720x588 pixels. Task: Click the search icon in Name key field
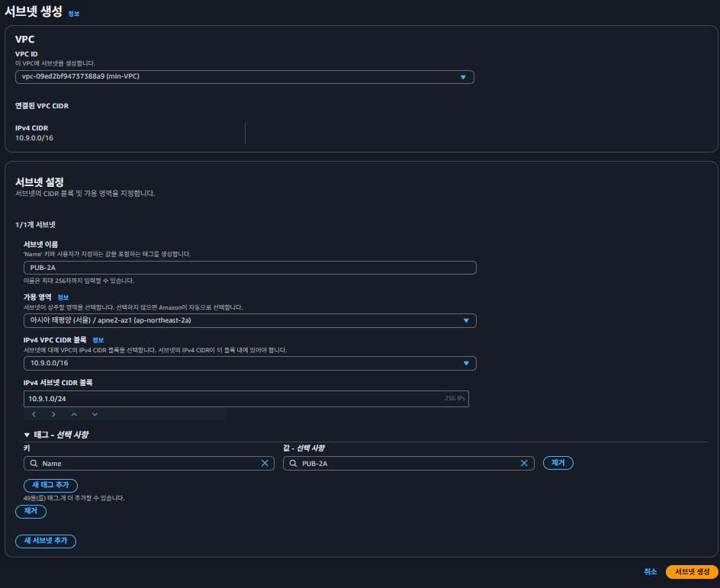(34, 463)
